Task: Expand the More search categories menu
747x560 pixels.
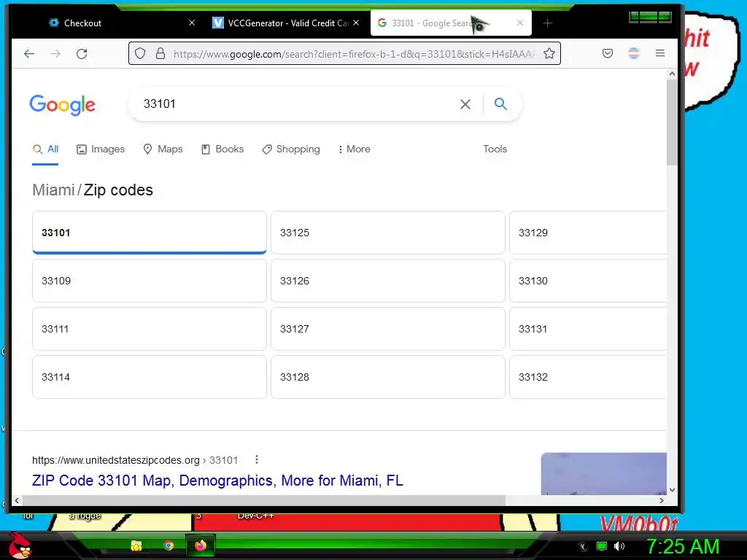Action: point(354,149)
